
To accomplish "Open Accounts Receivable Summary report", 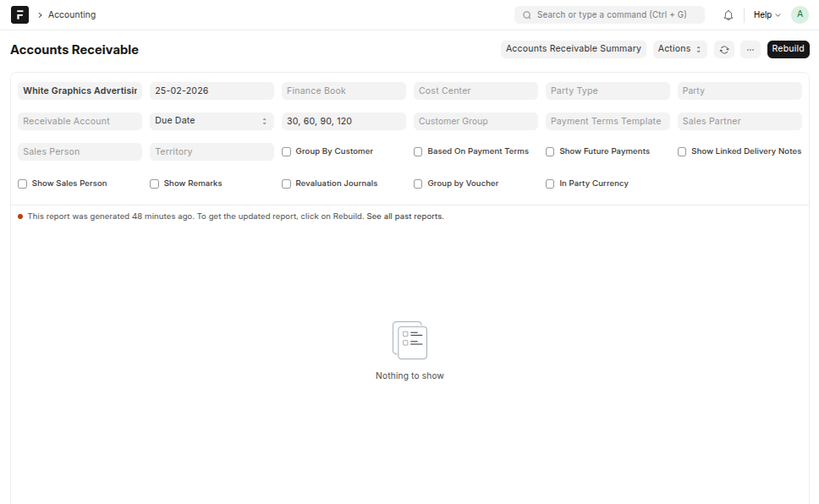I will click(573, 49).
